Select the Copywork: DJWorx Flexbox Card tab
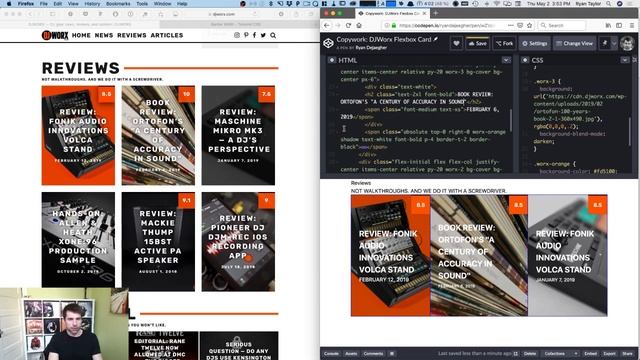Viewport: 640px width, 360px height. pyautogui.click(x=392, y=13)
